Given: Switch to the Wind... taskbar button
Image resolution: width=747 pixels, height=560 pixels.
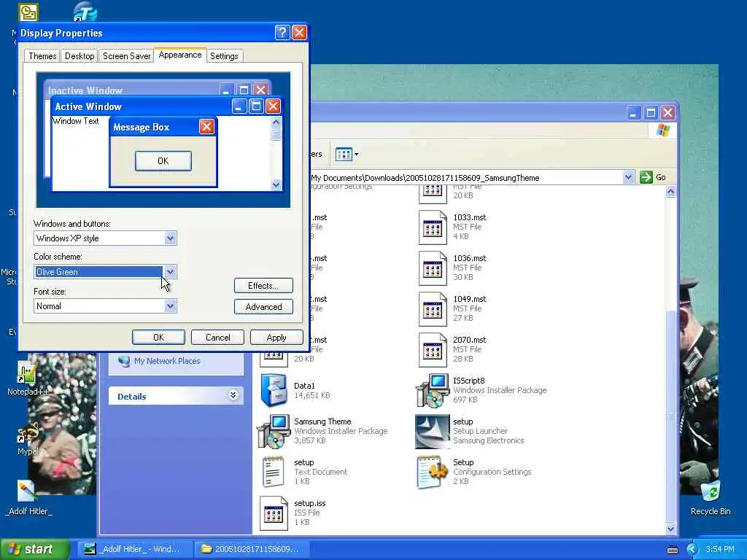Looking at the screenshot, I should coord(135,549).
